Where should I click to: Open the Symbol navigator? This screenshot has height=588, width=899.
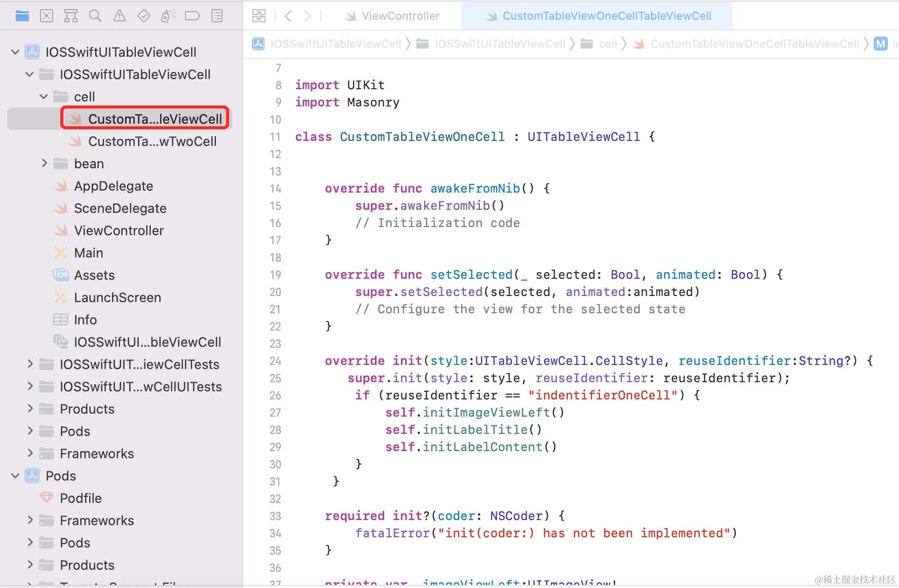71,16
